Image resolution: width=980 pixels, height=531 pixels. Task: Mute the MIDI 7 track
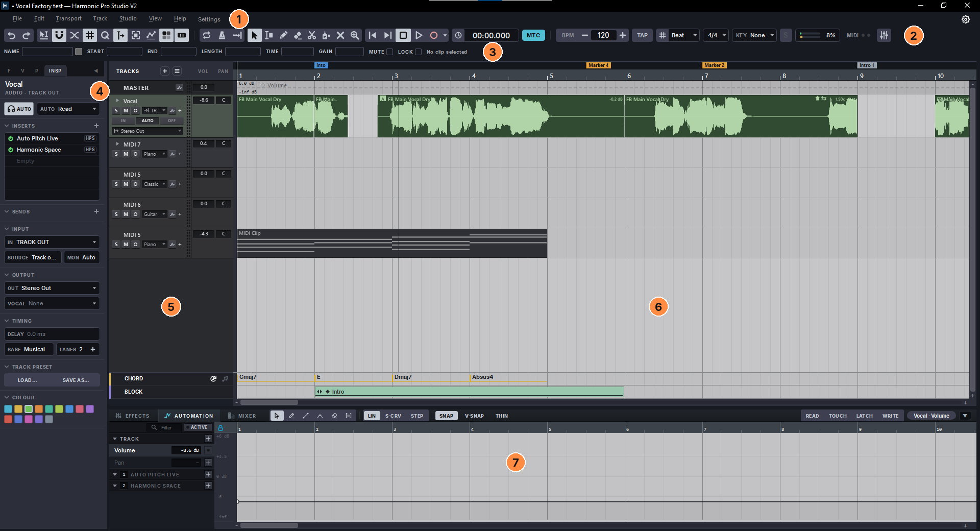click(x=126, y=154)
